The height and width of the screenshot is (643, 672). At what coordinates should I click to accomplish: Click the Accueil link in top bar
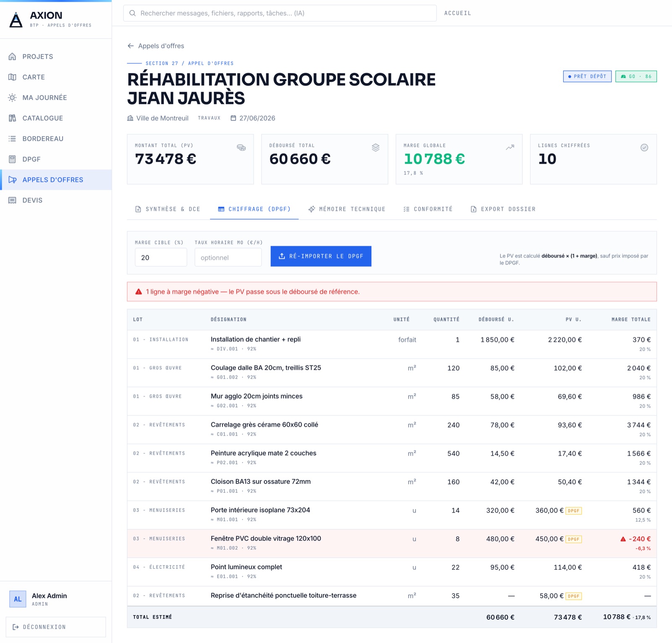[458, 13]
